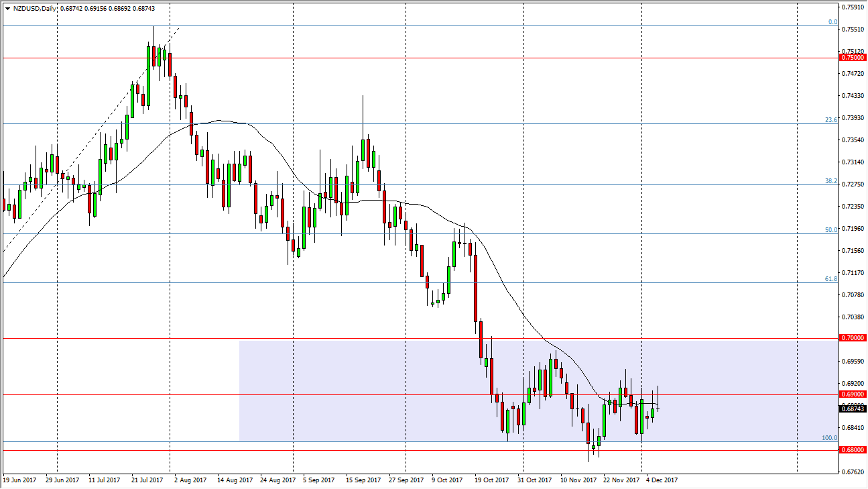Click the red 0.70000 resistance label
Screen dimensions: 868x489
tap(852, 337)
